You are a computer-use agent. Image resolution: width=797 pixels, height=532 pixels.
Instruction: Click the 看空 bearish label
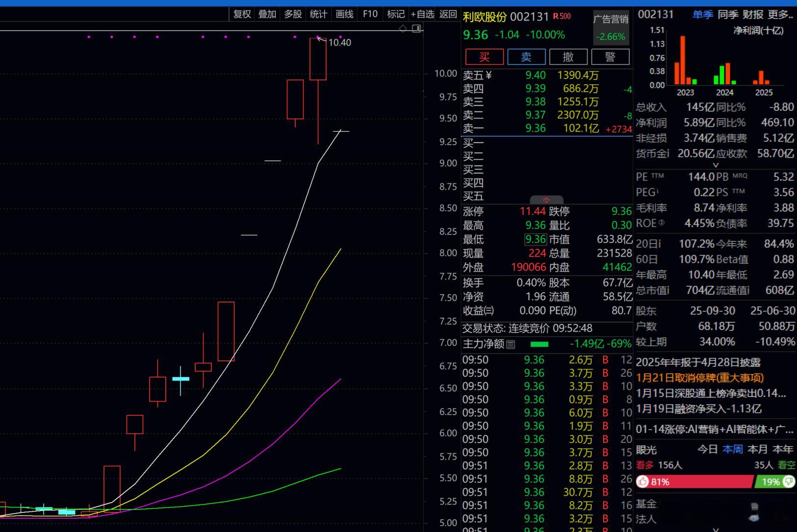pos(786,465)
